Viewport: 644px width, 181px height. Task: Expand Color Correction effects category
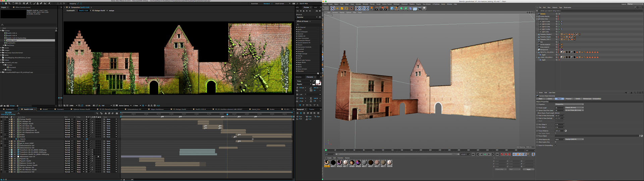click(297, 38)
